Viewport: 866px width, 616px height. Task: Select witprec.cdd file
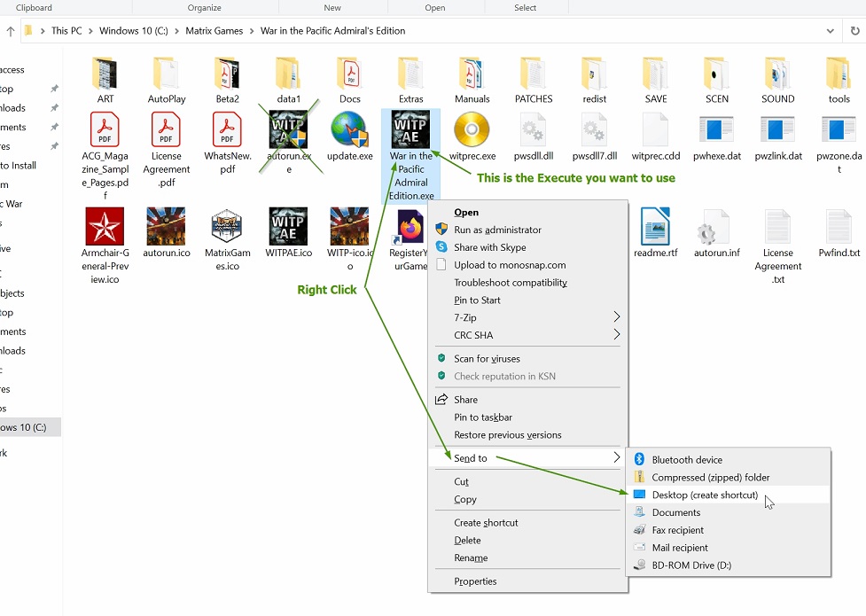click(x=656, y=136)
